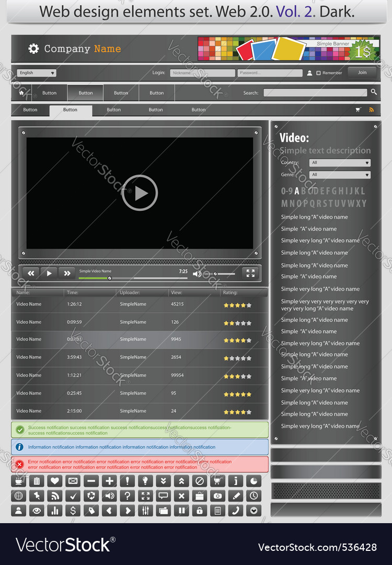Open the English language dropdown

[37, 73]
